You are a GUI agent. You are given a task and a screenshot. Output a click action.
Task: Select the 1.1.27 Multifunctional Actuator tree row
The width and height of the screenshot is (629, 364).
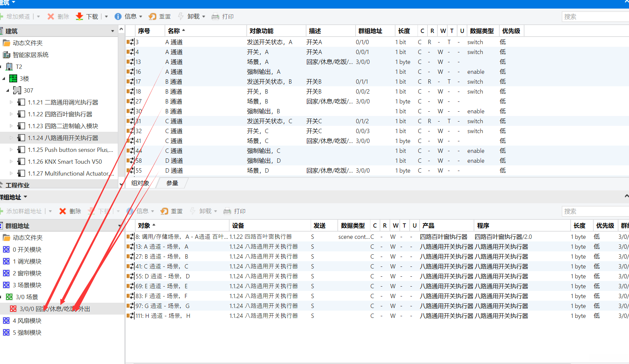tap(59, 174)
